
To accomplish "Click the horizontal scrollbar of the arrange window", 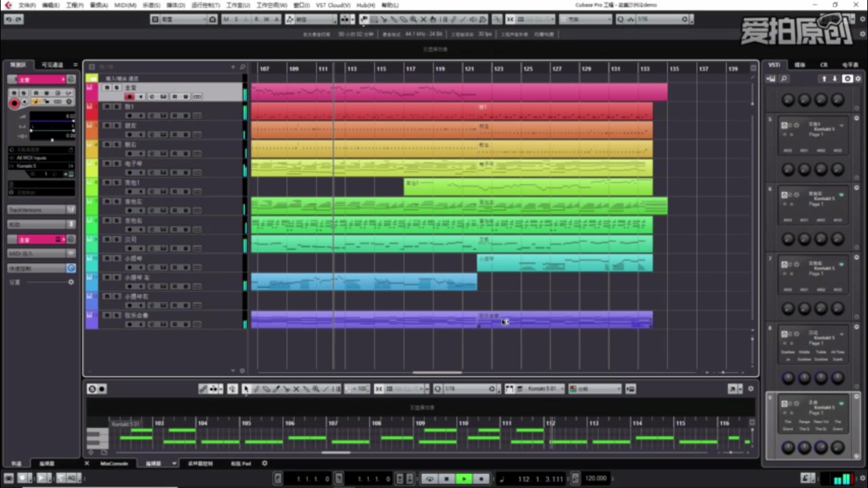I will [x=437, y=372].
